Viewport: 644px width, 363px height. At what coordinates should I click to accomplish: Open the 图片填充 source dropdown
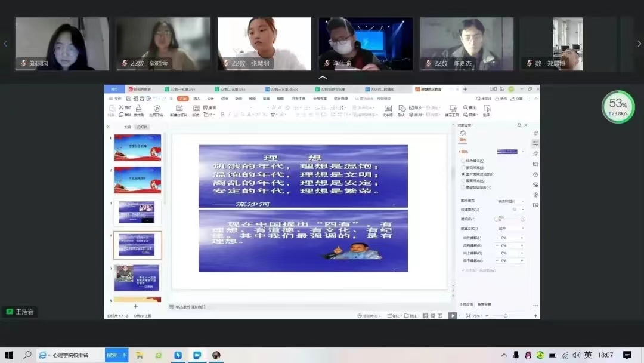click(510, 202)
